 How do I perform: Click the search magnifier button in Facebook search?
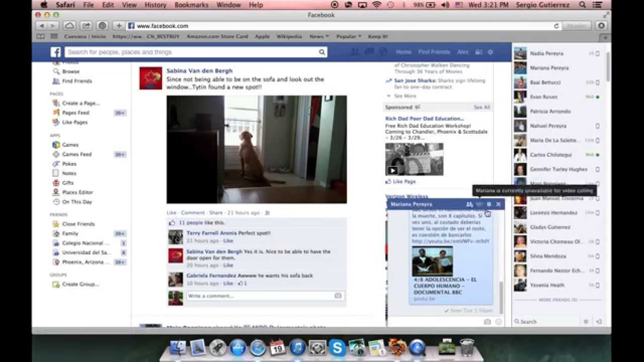321,52
